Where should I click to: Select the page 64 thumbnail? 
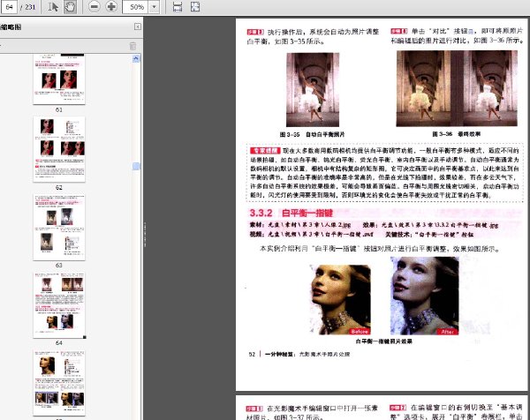point(59,305)
